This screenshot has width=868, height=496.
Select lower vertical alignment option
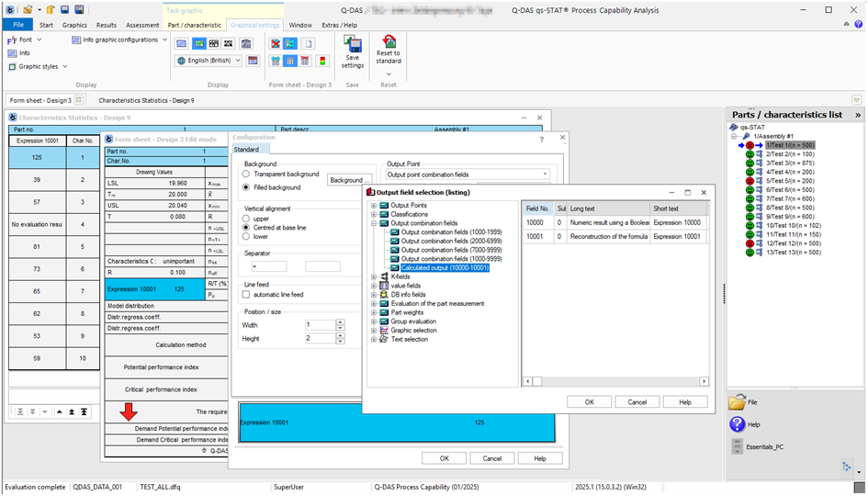click(x=246, y=236)
